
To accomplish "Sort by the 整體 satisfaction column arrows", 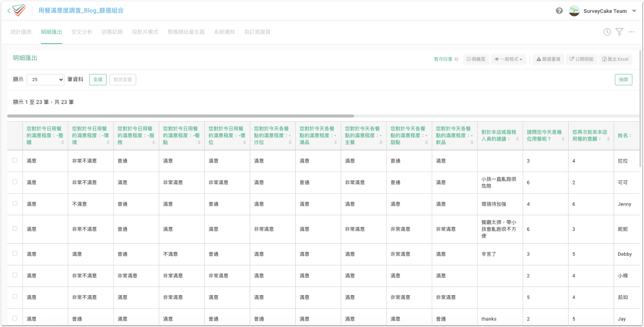I will (x=63, y=143).
